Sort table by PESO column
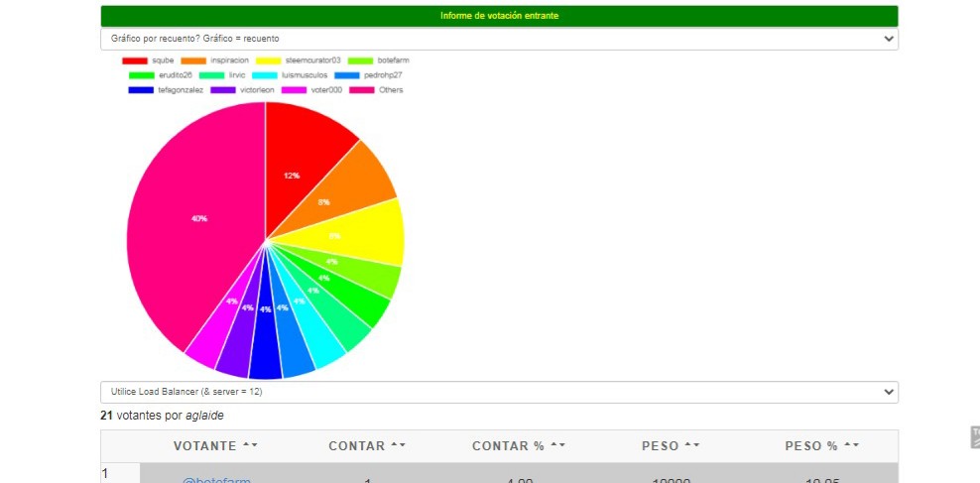The height and width of the screenshot is (483, 980). tap(671, 446)
